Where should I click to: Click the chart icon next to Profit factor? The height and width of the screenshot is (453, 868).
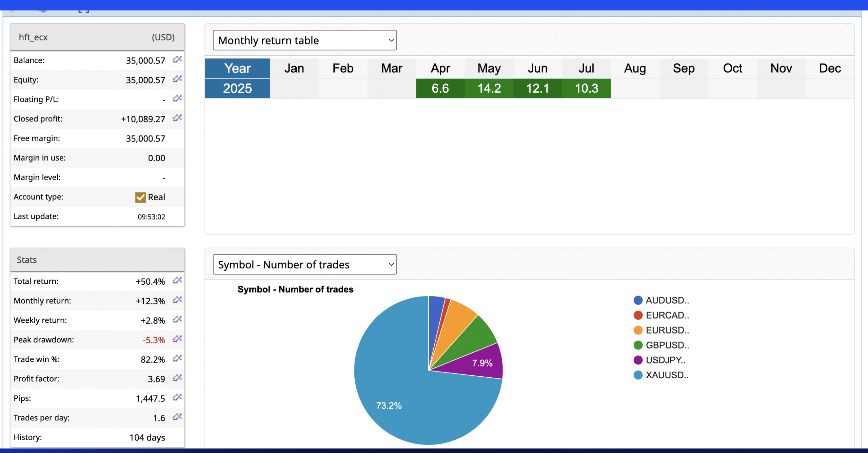coord(177,378)
